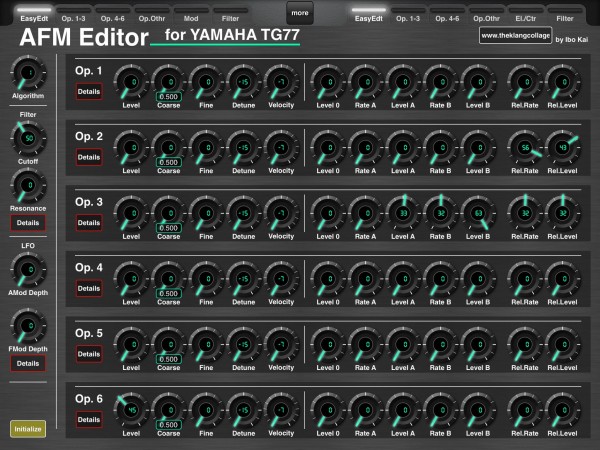The image size is (600, 450).
Task: Click Op. 3 Rel.Level knob
Action: [562, 213]
